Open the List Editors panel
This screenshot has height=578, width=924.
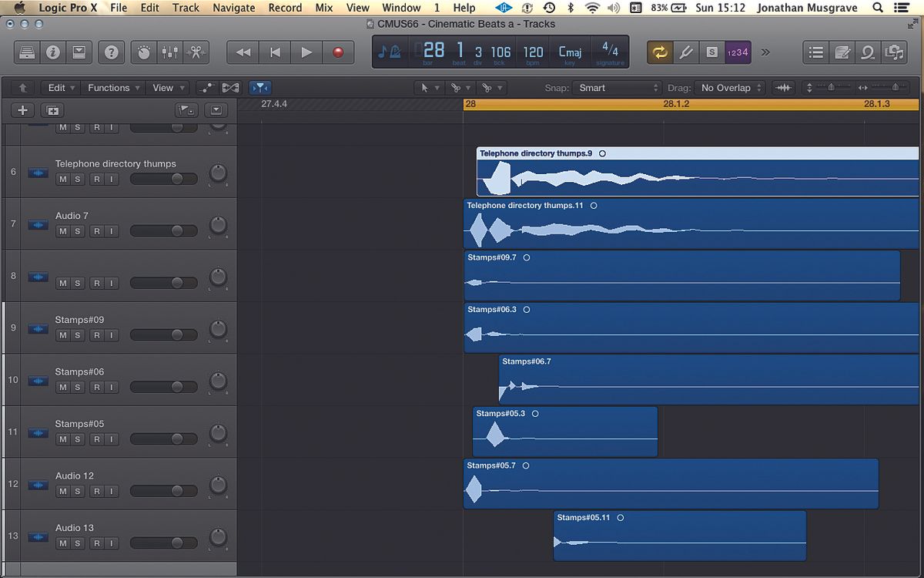[815, 52]
